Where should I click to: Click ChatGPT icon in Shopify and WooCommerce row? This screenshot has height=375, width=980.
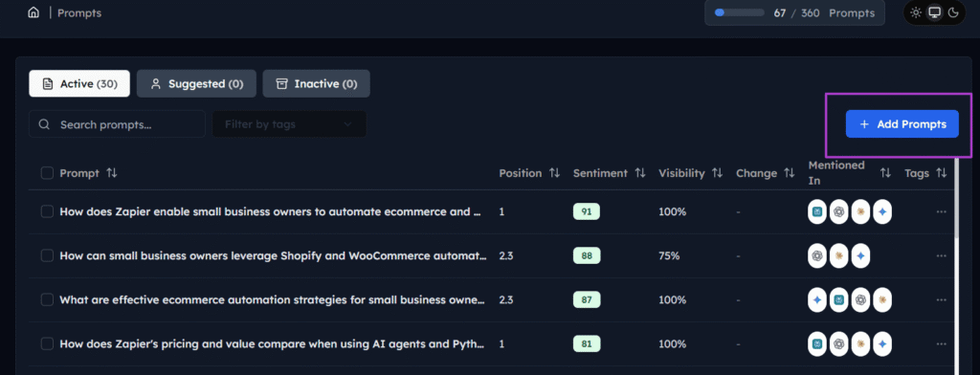(x=817, y=255)
